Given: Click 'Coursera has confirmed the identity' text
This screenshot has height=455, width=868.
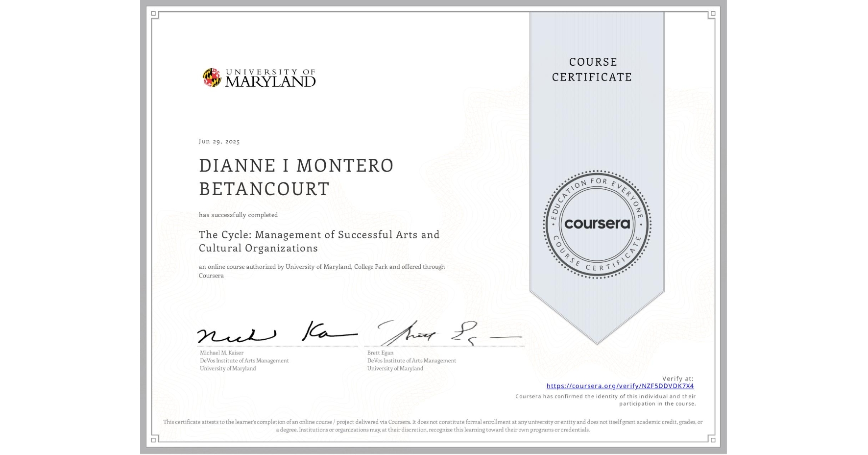Looking at the screenshot, I should (x=605, y=396).
